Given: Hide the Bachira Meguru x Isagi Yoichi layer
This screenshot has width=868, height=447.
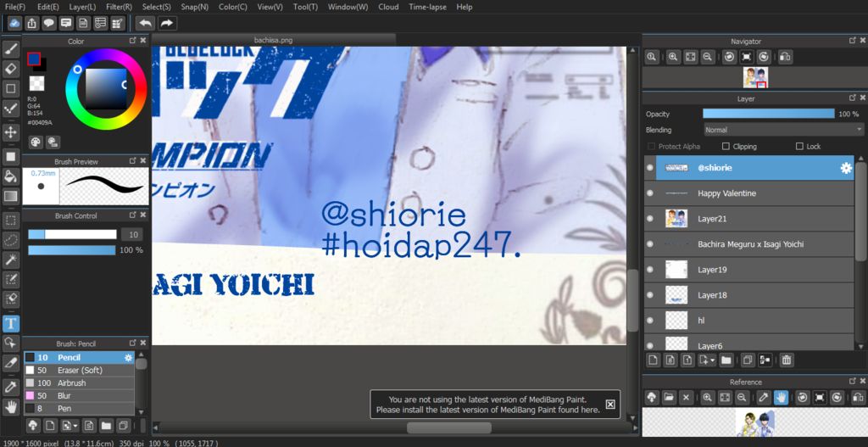Looking at the screenshot, I should point(650,244).
